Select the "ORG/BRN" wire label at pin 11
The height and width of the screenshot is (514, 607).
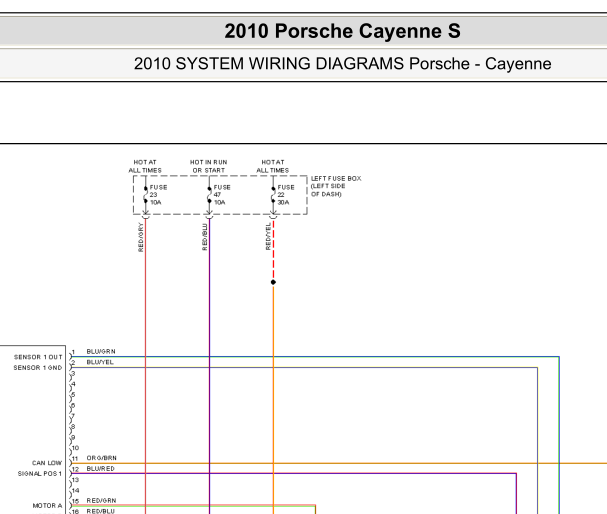click(x=101, y=458)
